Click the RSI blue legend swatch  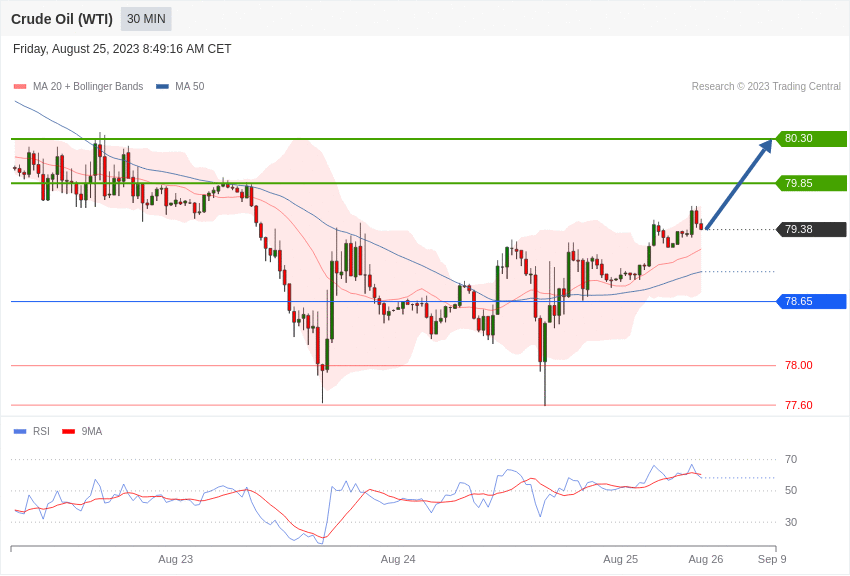pos(20,432)
